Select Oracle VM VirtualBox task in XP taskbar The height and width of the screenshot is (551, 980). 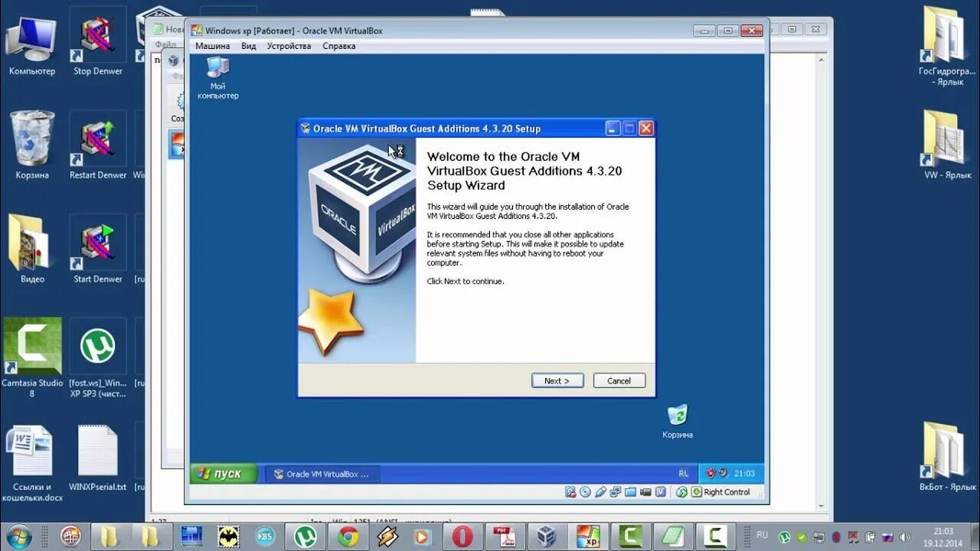click(322, 474)
